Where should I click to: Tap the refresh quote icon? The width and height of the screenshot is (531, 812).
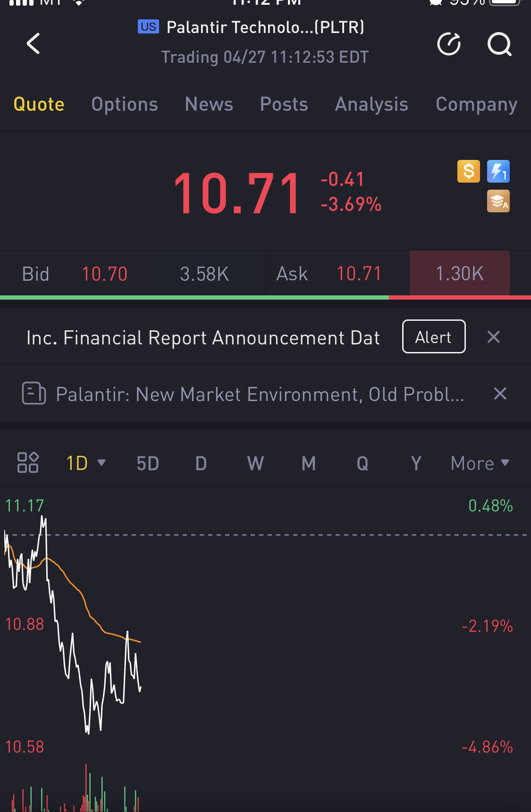[449, 44]
